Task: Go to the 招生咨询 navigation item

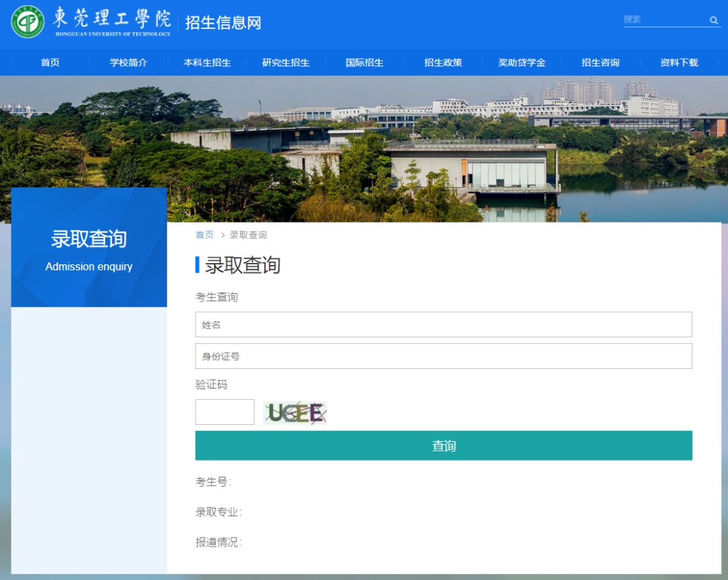Action: pyautogui.click(x=600, y=63)
